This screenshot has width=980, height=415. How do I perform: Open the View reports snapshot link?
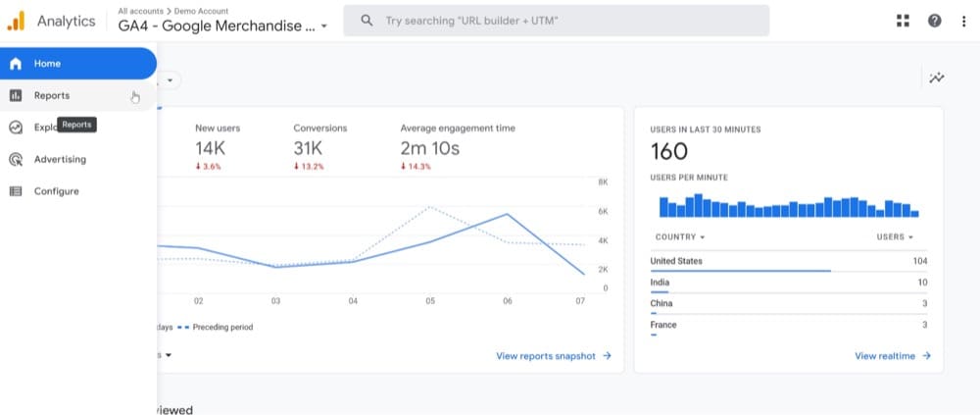click(x=553, y=356)
